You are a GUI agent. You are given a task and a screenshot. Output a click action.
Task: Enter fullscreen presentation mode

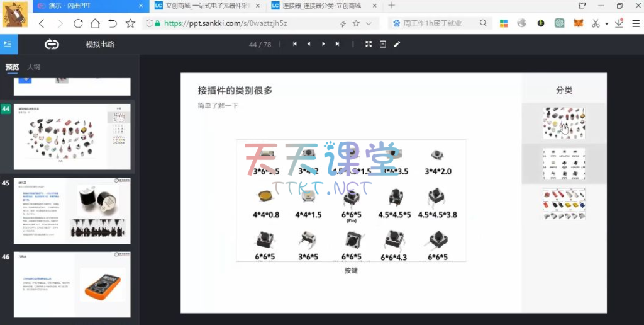tap(369, 44)
